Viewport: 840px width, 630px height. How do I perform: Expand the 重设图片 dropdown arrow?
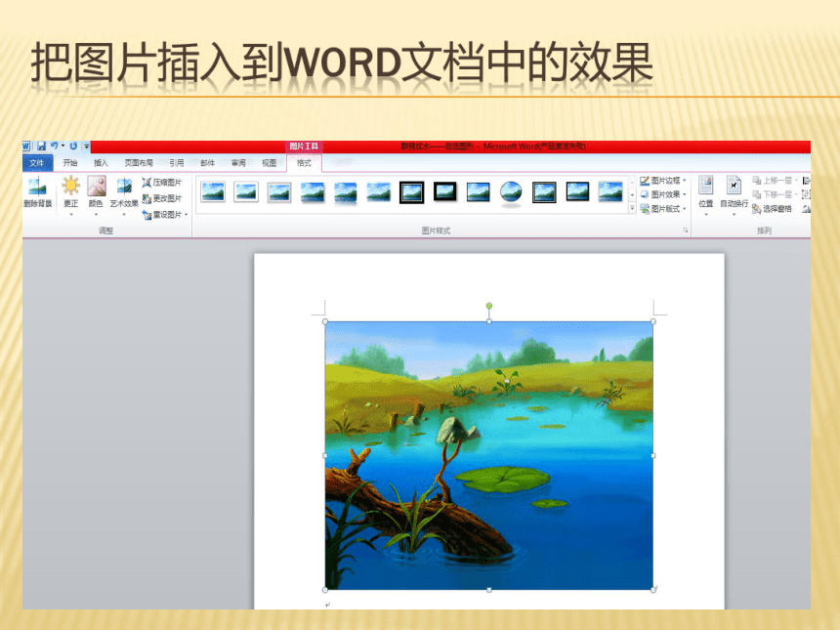coord(187,214)
